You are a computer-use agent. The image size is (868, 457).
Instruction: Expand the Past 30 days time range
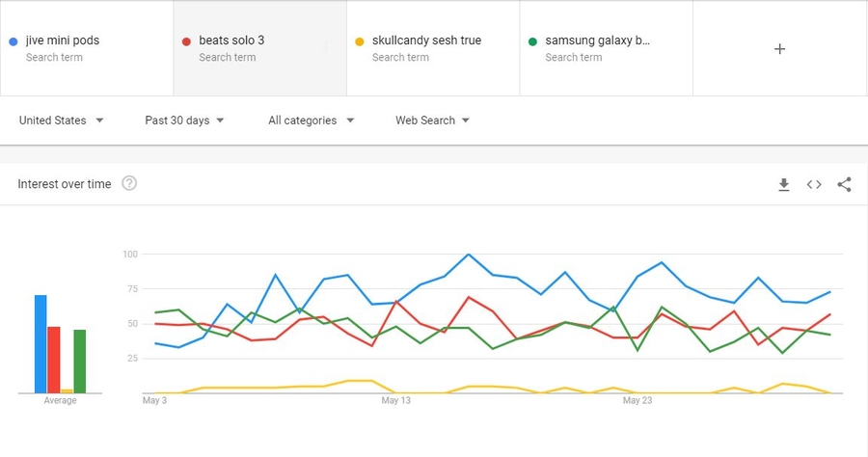tap(184, 121)
